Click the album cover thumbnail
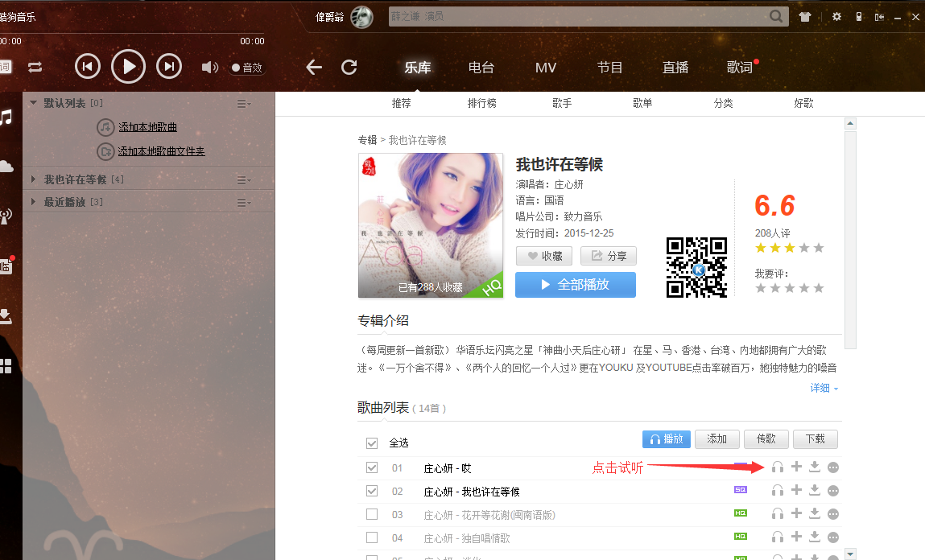925x560 pixels. pos(431,225)
